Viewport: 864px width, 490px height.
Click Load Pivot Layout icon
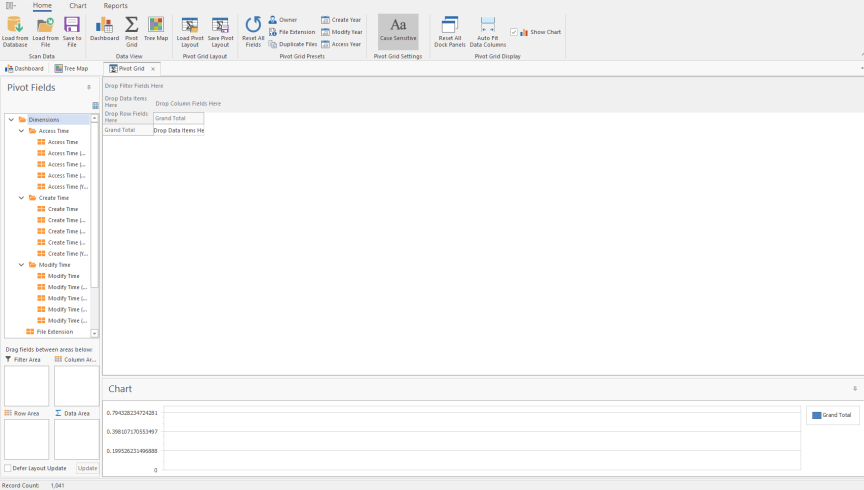188,25
